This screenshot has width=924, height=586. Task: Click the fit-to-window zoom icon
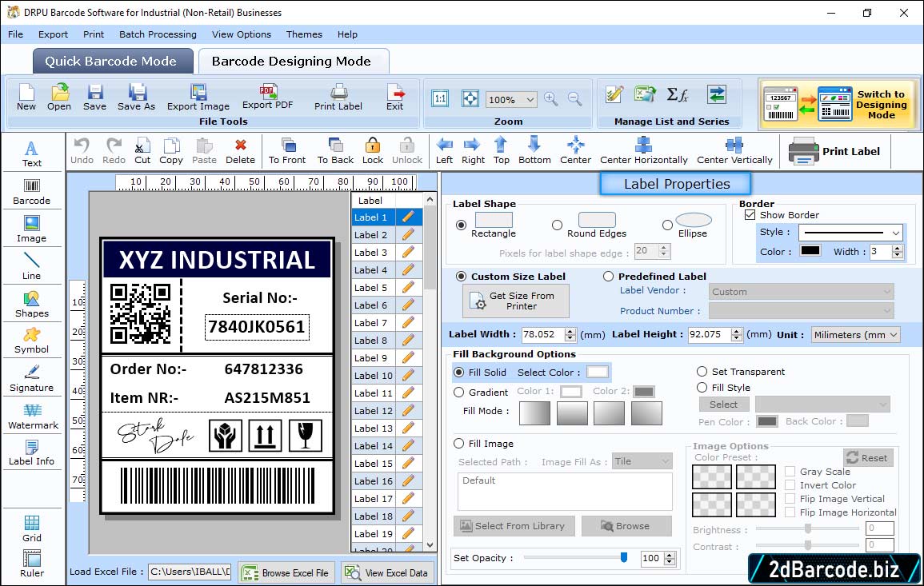pos(470,98)
